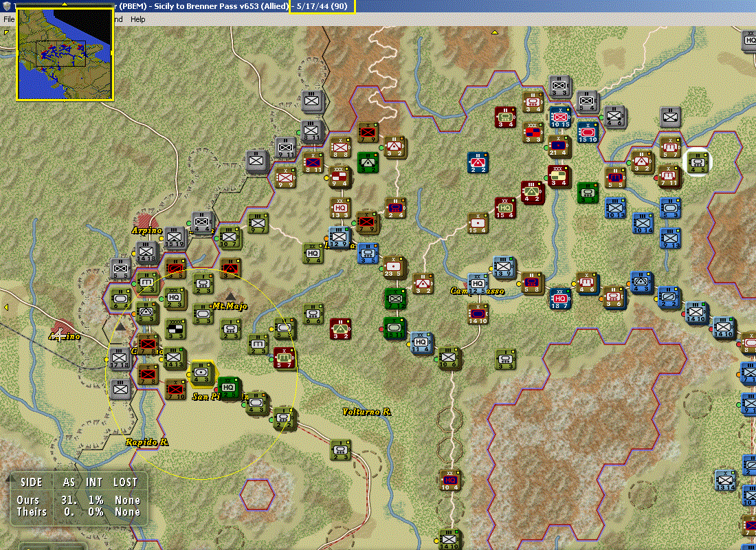Select isolated dark blue unit 2-2
The height and width of the screenshot is (550, 756).
tap(478, 163)
